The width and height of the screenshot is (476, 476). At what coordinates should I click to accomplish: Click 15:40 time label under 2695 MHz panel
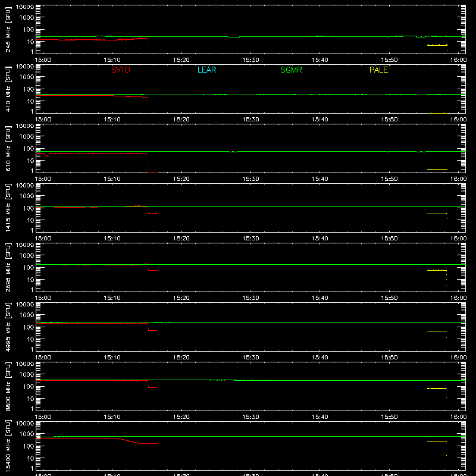(x=320, y=298)
